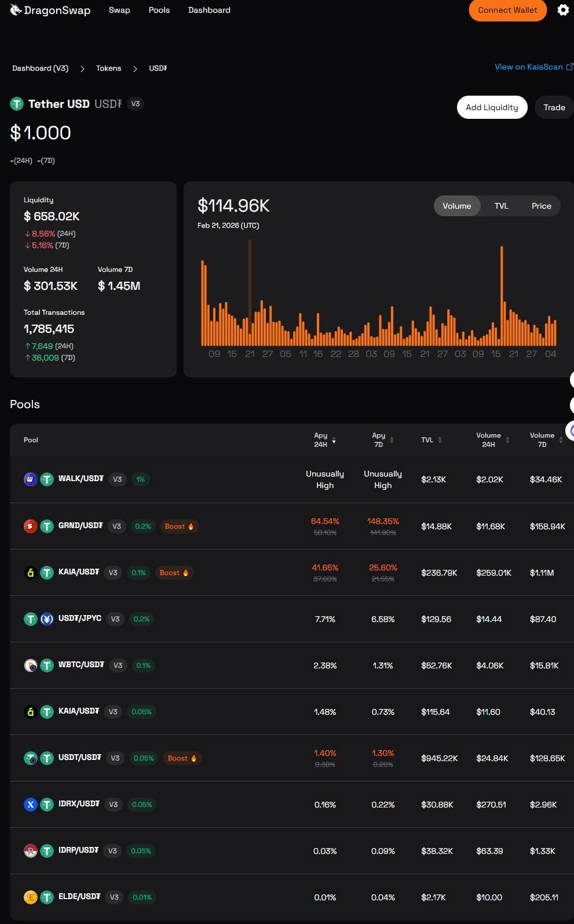Click the Connect Wallet button
Image resolution: width=574 pixels, height=924 pixels.
[508, 10]
